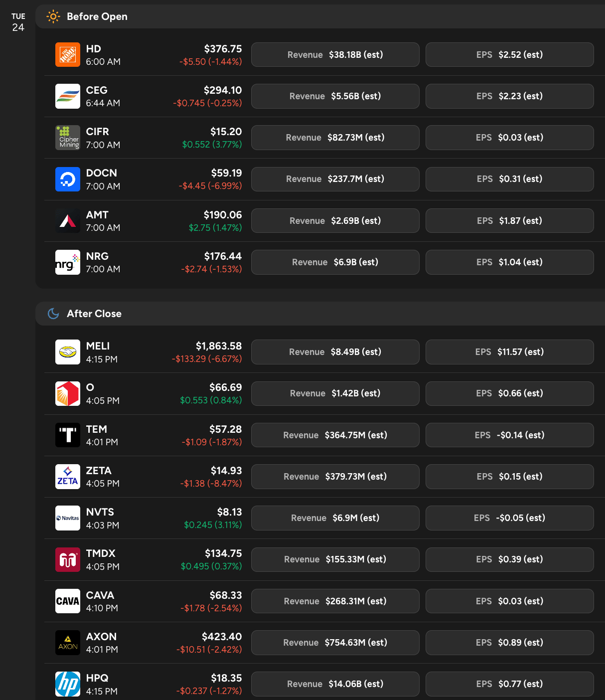Screen dimensions: 605x700
Task: Click the moon icon beside After Close
Action: point(53,314)
